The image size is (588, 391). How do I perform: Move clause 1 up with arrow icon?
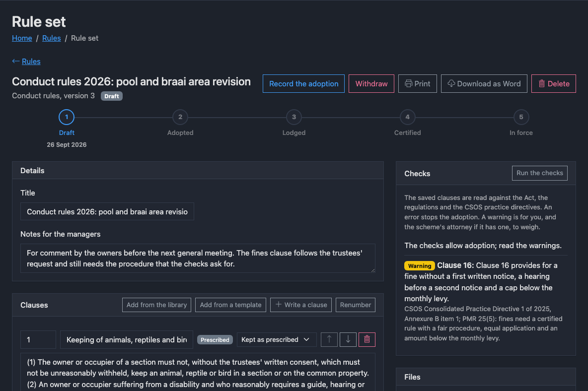(329, 339)
